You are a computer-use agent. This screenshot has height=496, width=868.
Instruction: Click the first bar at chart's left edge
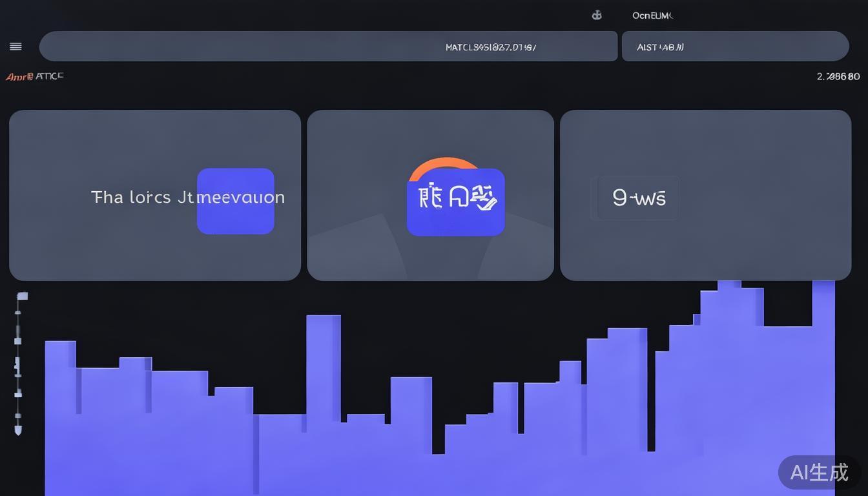[x=60, y=413]
